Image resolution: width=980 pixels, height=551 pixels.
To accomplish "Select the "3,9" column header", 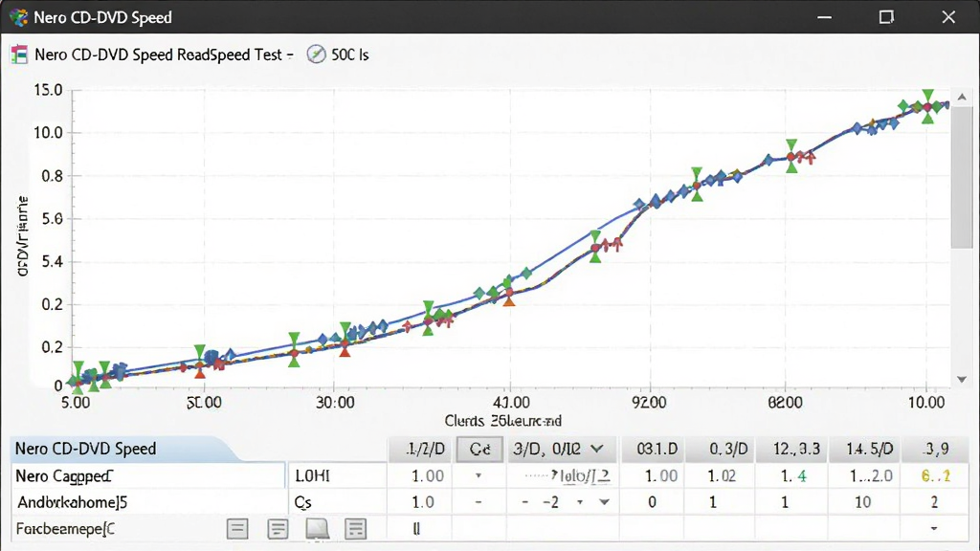I will [x=937, y=450].
